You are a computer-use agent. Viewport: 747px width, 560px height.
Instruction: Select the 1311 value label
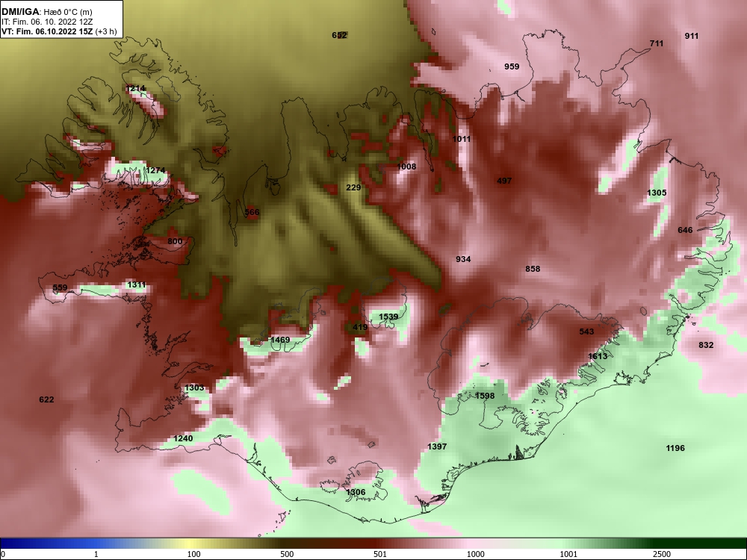tap(136, 284)
